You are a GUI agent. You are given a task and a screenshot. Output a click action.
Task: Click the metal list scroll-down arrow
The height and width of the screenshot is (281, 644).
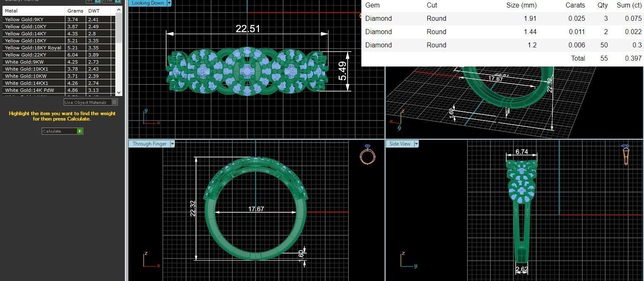coord(119,92)
